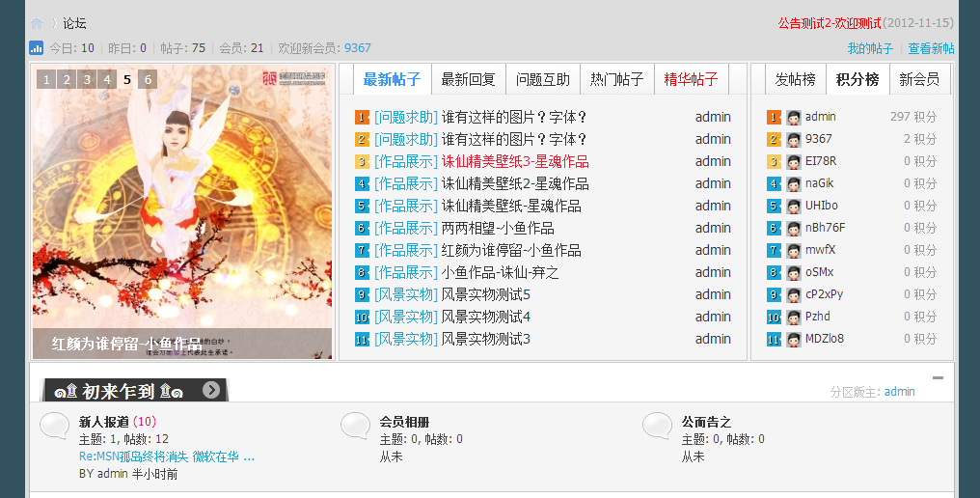Open username cP2xPy in points ranking

coord(824,294)
